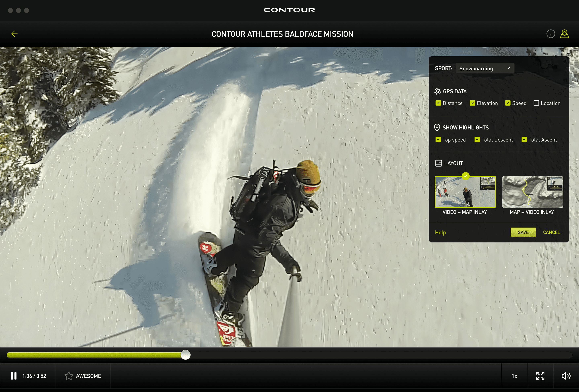
Task: Pause the video playback
Action: [14, 376]
